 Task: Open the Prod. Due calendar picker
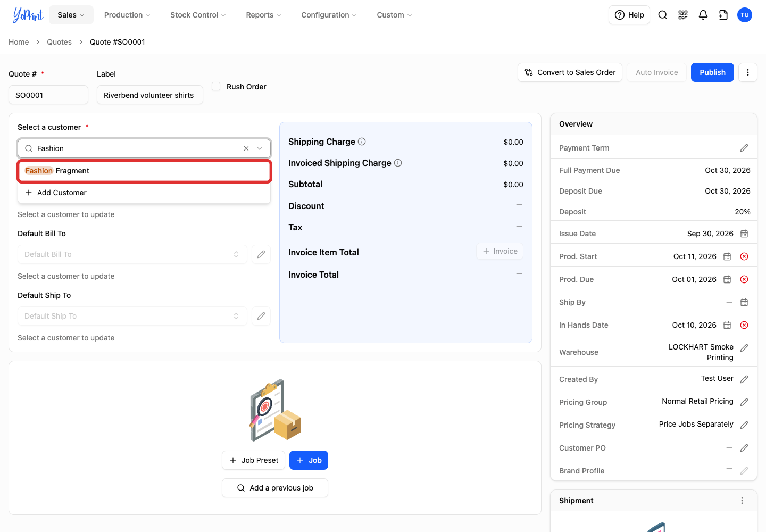click(727, 279)
